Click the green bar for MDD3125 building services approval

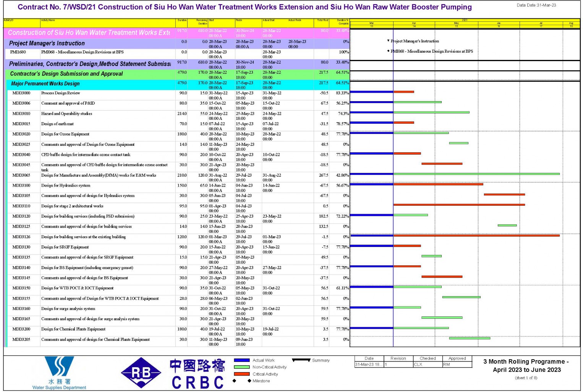click(507, 226)
